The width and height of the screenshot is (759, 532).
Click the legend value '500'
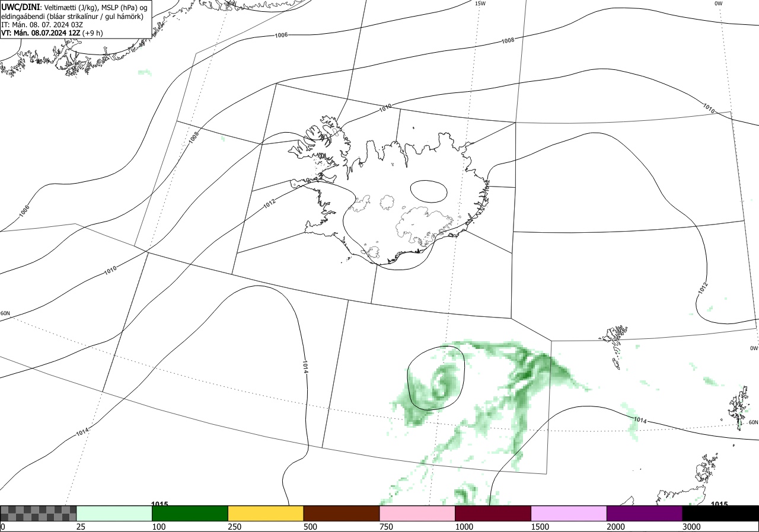coord(311,527)
